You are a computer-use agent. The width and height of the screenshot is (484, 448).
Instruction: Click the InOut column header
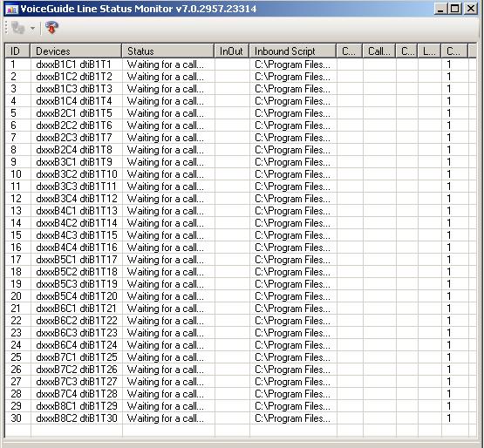(x=231, y=51)
